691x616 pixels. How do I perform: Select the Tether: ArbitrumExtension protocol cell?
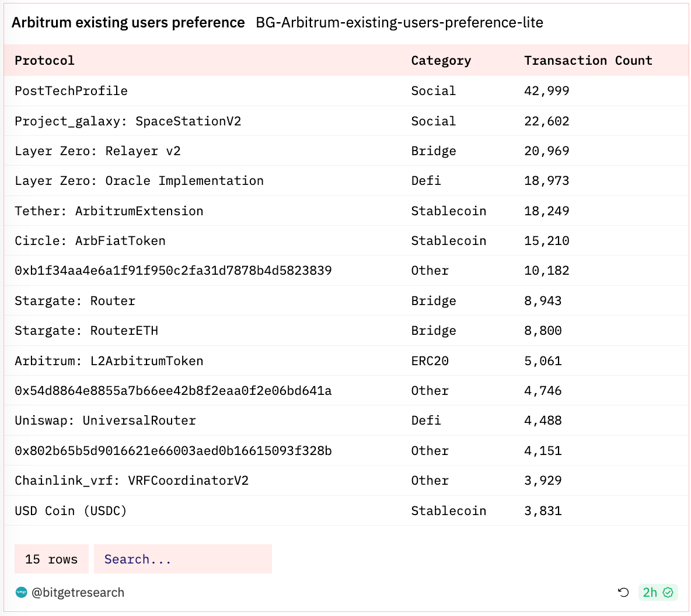pyautogui.click(x=109, y=211)
